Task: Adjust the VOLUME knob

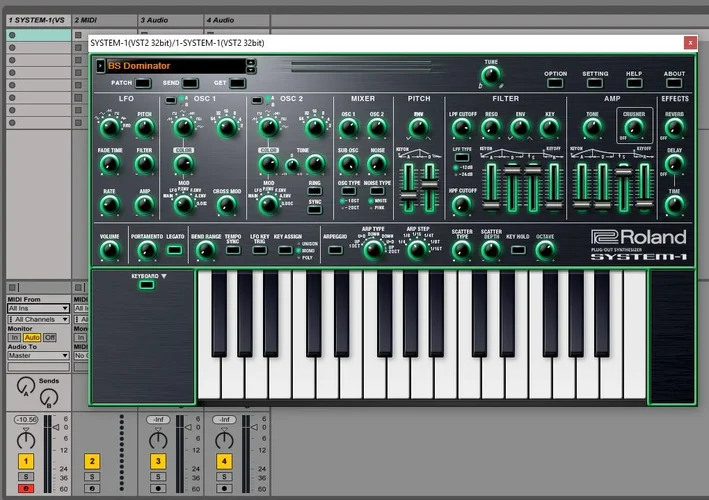Action: point(109,250)
